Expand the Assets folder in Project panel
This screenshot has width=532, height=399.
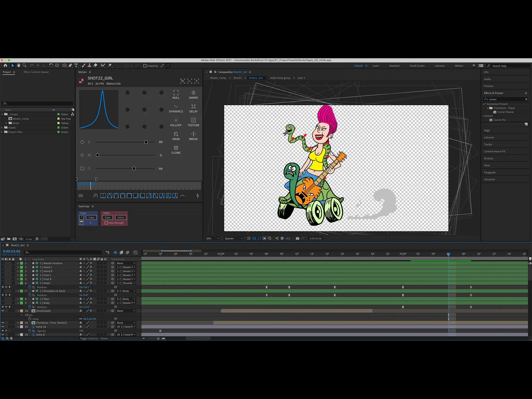pyautogui.click(x=2, y=127)
